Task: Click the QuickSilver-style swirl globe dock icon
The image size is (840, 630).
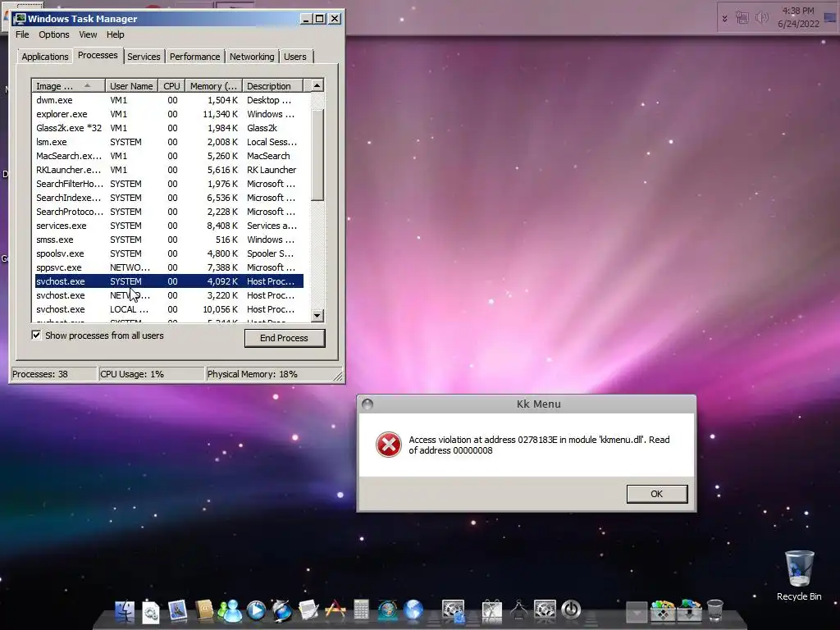Action: (x=282, y=610)
